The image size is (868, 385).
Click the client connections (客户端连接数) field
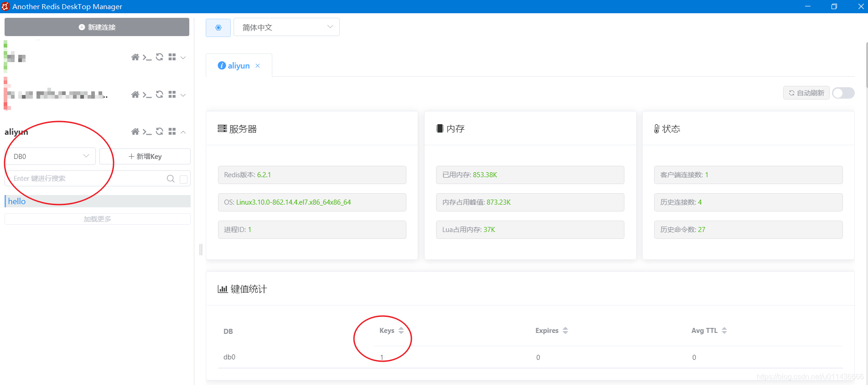[x=748, y=175]
